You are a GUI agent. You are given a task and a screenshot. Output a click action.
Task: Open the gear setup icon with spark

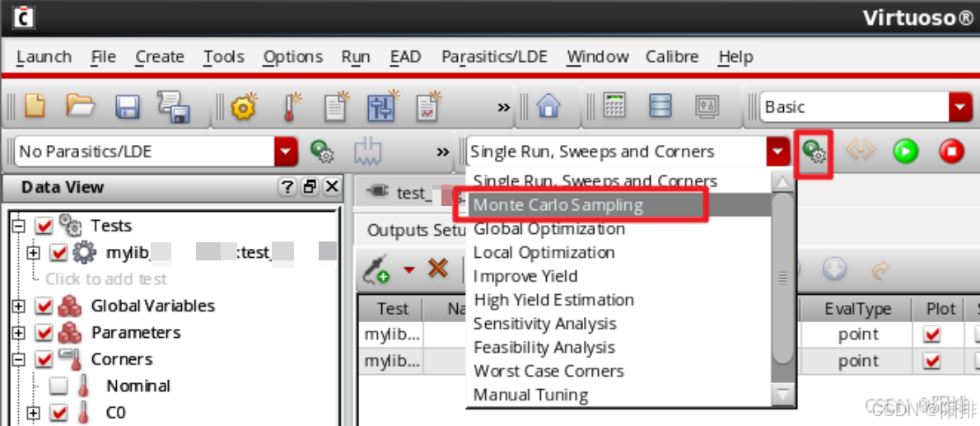pos(245,106)
